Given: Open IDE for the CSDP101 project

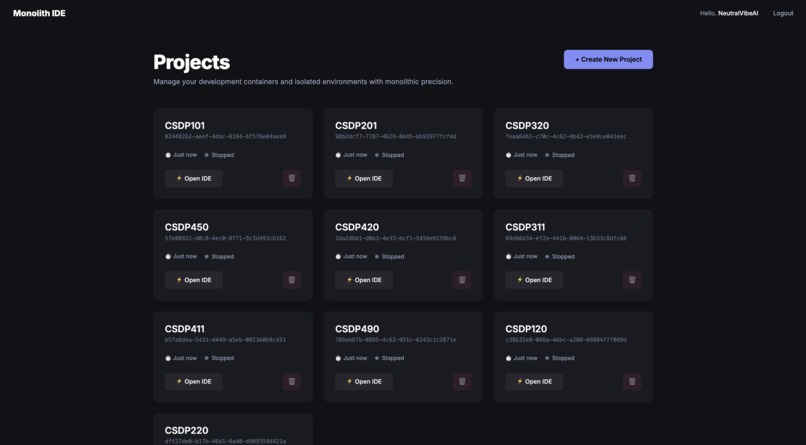Looking at the screenshot, I should [x=194, y=178].
